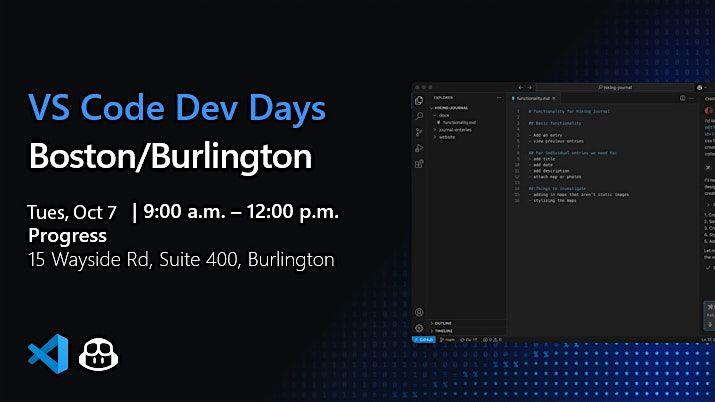Expand the TIMELINE section
This screenshot has width=715, height=402.
click(x=442, y=330)
